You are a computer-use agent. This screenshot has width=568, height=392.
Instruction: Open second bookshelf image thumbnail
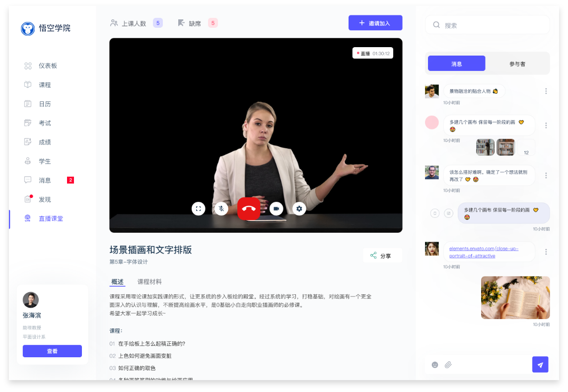pyautogui.click(x=505, y=147)
